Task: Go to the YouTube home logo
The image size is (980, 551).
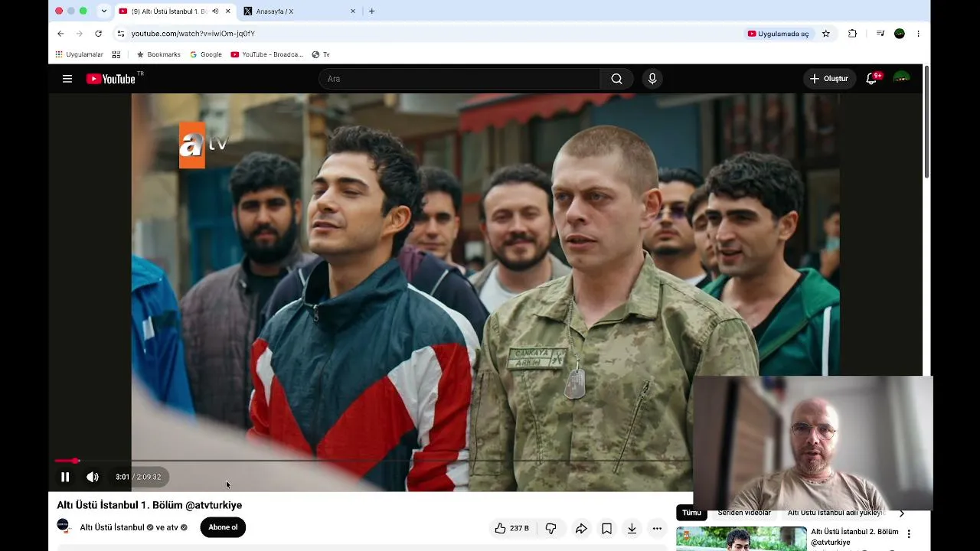Action: [x=112, y=79]
